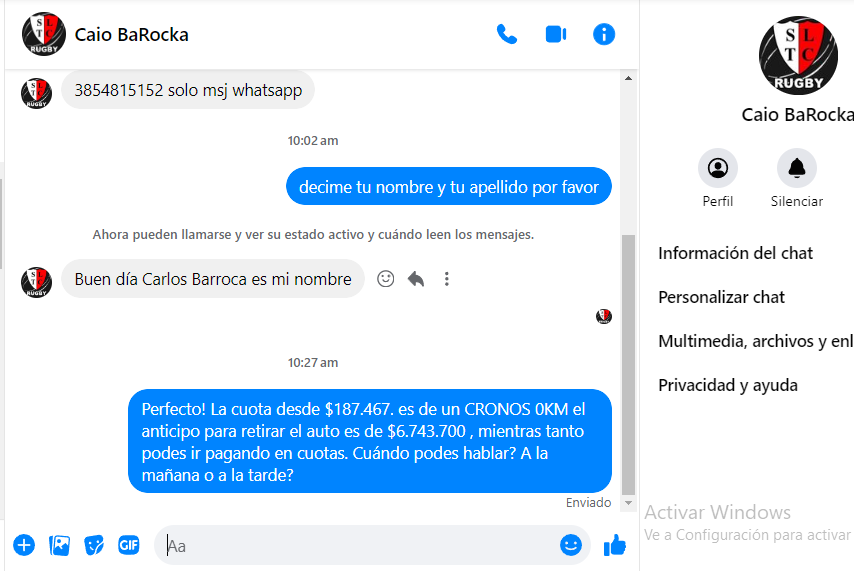This screenshot has height=571, width=854.
Task: Open more options for Carlos Barroca message
Action: (x=447, y=279)
